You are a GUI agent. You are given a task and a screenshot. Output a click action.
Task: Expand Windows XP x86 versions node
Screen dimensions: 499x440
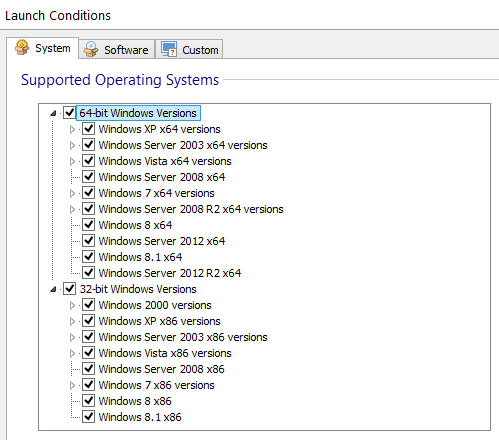pyautogui.click(x=72, y=321)
